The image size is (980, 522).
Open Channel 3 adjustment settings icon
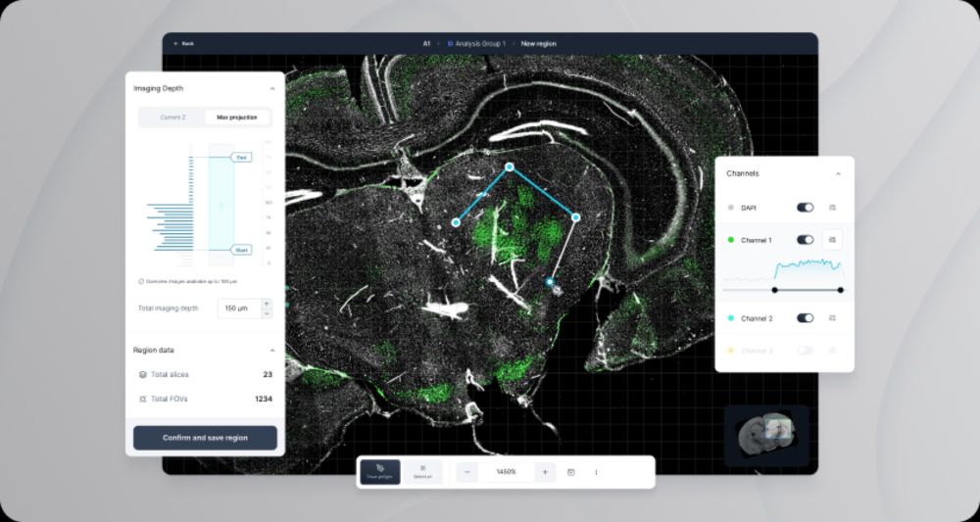pos(832,351)
